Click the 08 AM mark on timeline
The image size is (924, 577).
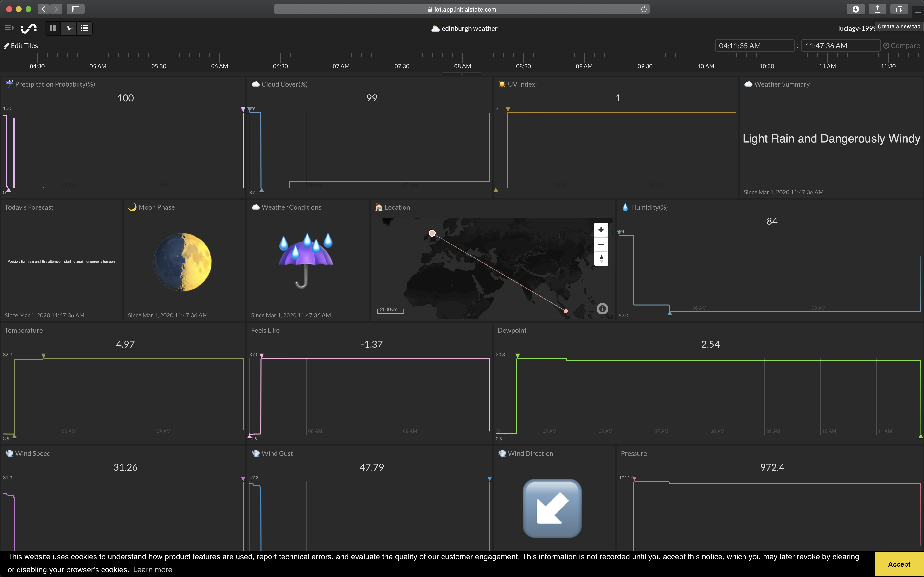tap(462, 66)
